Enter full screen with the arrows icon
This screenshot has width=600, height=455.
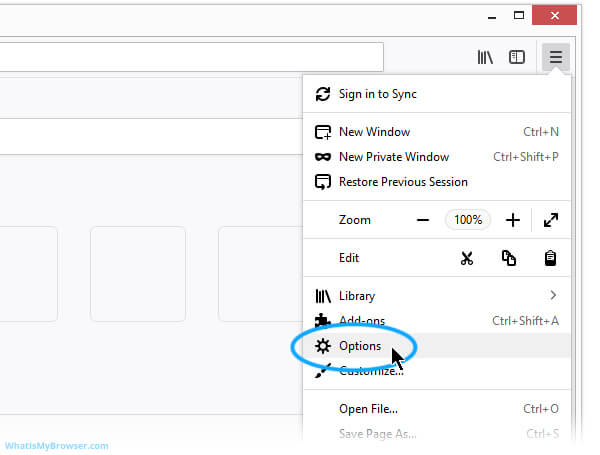[x=551, y=220]
